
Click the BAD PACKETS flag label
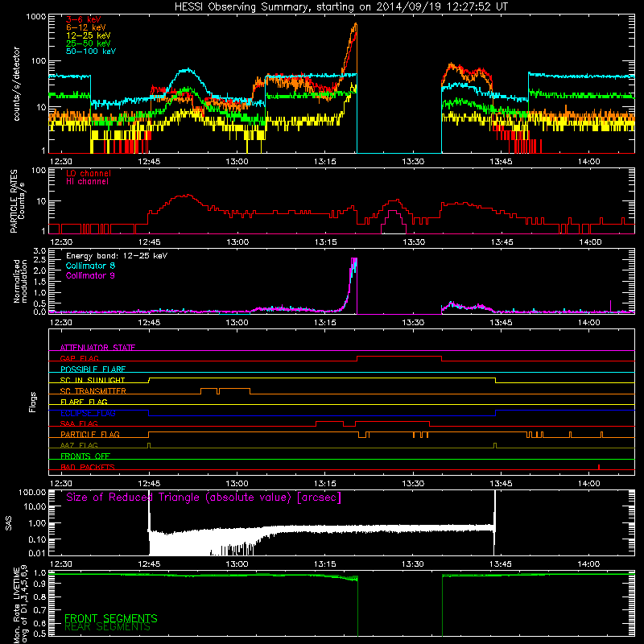88,467
